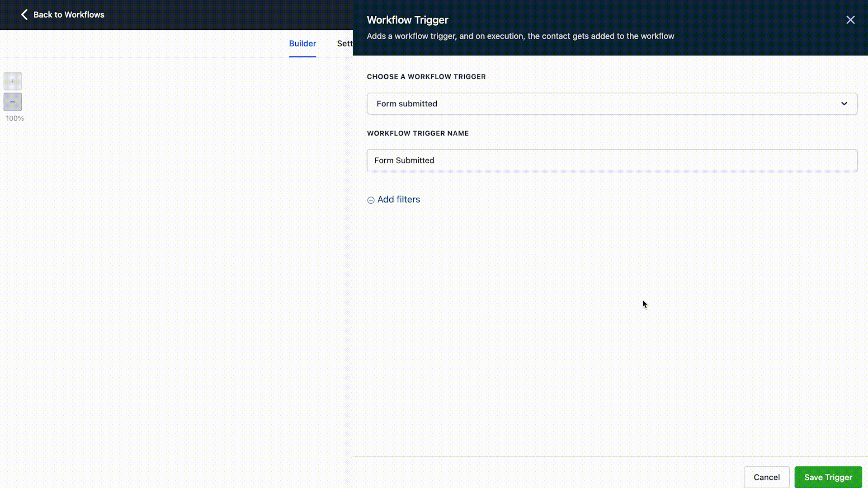Select the Add filters link text
The width and height of the screenshot is (868, 488).
point(398,200)
